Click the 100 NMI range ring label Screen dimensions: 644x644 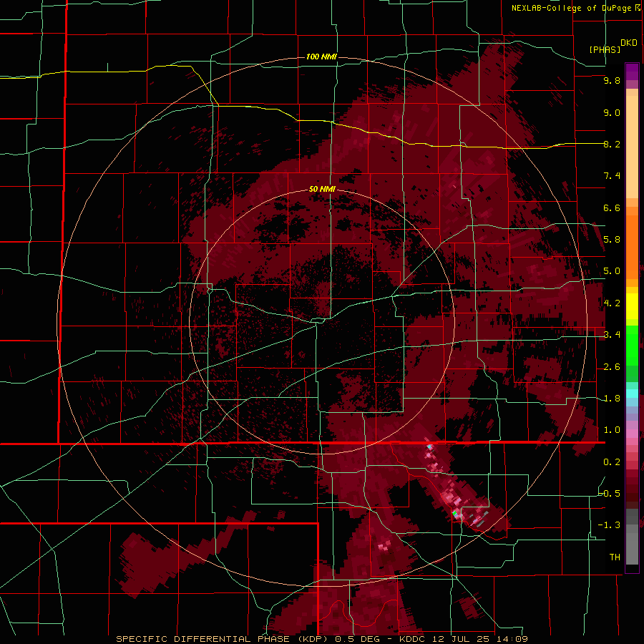(x=321, y=57)
